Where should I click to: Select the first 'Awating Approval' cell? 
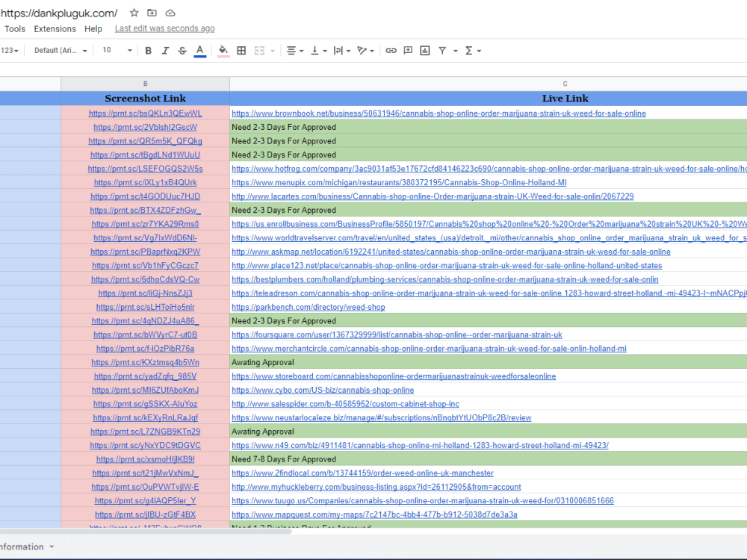[489, 362]
